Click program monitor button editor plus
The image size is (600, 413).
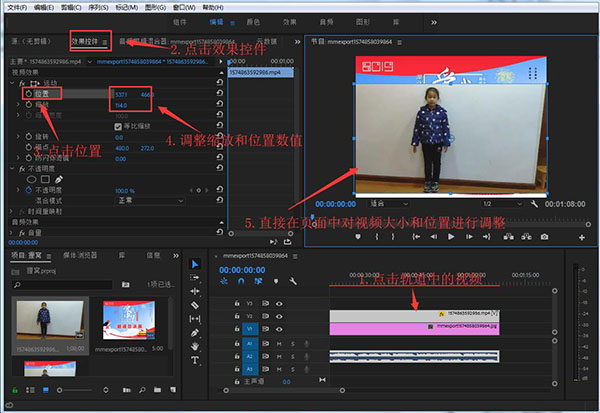tap(582, 237)
